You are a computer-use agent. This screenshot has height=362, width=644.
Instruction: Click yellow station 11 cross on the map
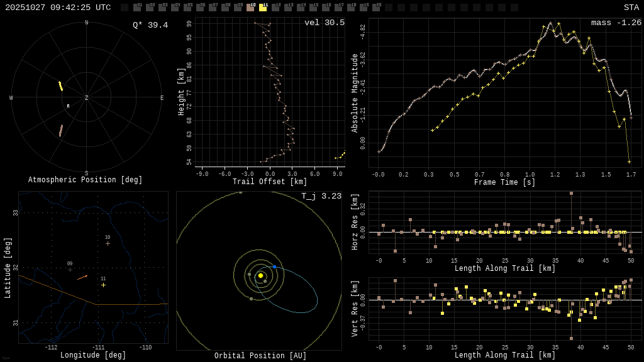[103, 285]
